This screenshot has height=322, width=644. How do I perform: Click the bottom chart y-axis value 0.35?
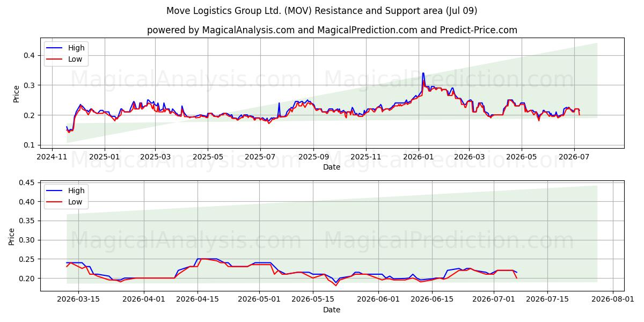(x=27, y=221)
